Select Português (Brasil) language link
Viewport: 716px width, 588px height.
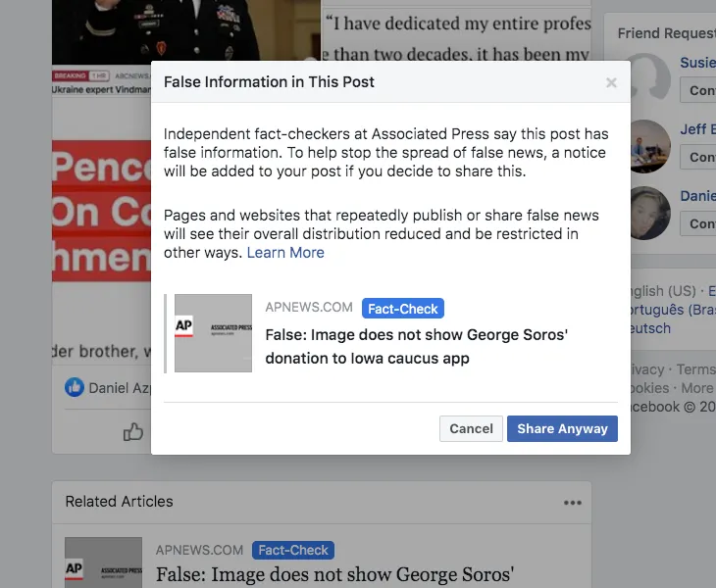pyautogui.click(x=674, y=310)
